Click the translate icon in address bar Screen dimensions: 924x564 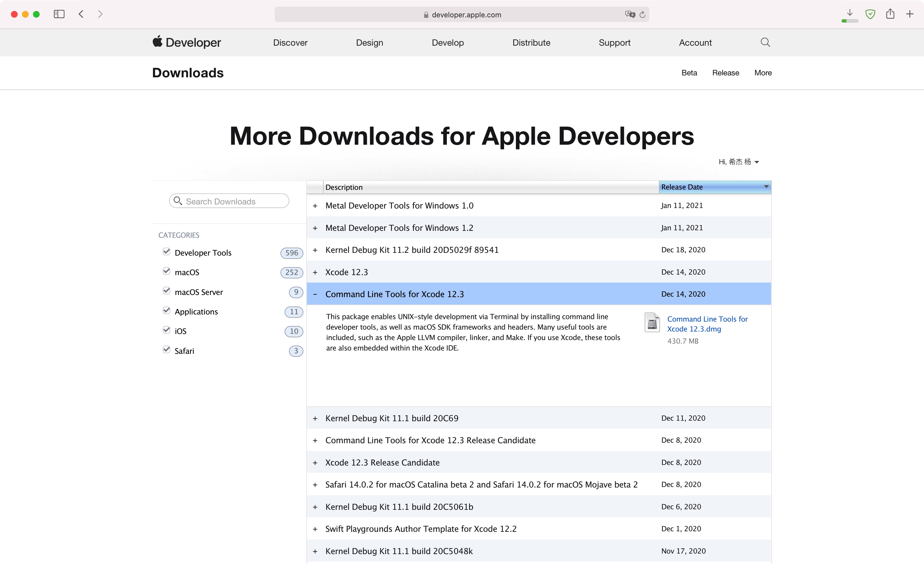coord(630,14)
